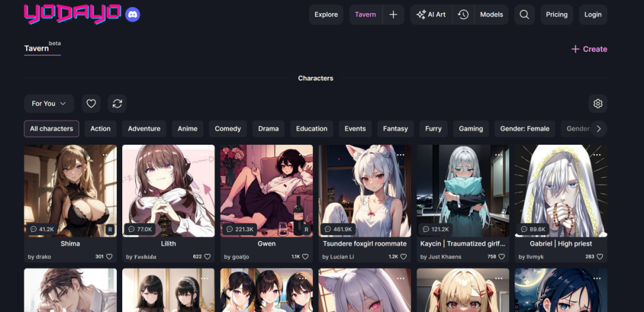Open the Pricing page
The image size is (644, 312).
[556, 15]
